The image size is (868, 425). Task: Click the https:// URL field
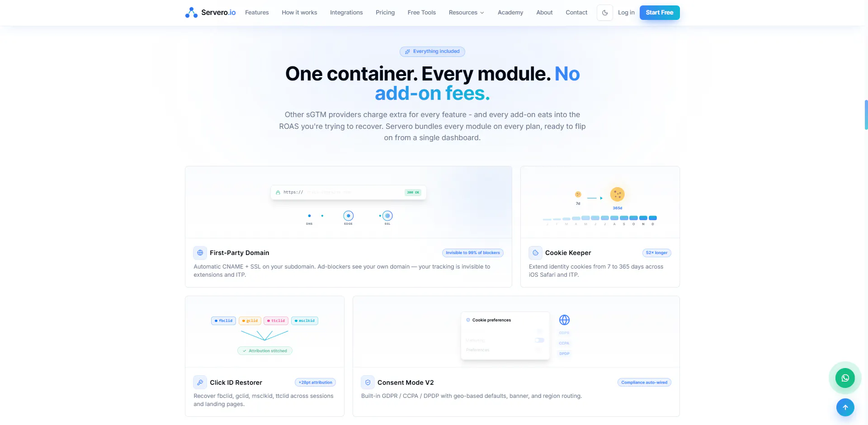pos(349,192)
